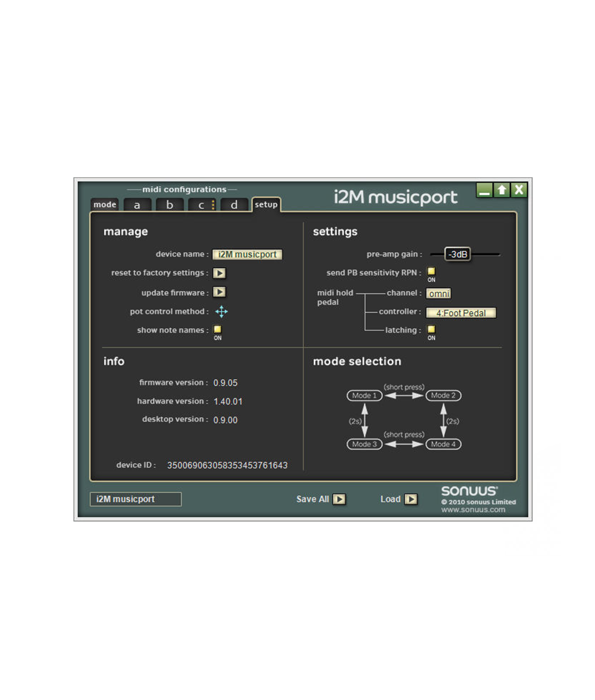This screenshot has width=595, height=700.
Task: Click the device name text field
Action: click(x=247, y=254)
